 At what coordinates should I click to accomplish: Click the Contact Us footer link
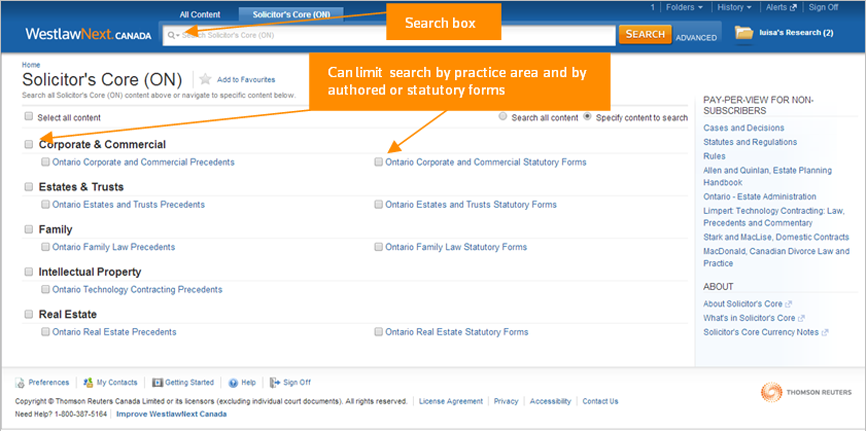(x=600, y=401)
